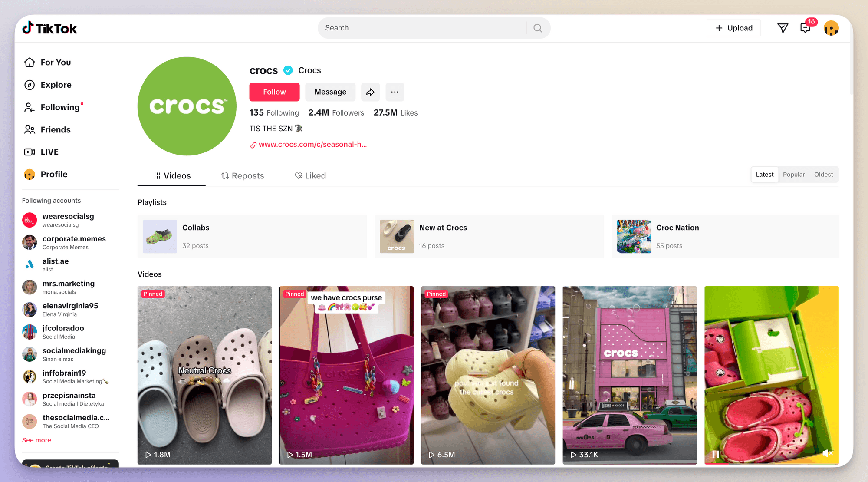Open the Friends page
The image size is (868, 482).
coord(47,130)
